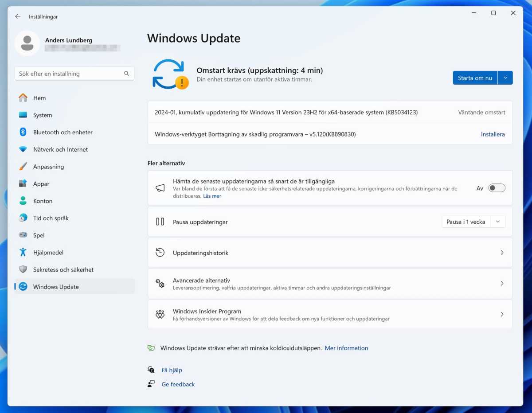Image resolution: width=532 pixels, height=413 pixels.
Task: Click the Fler alternativ heading
Action: coord(166,164)
